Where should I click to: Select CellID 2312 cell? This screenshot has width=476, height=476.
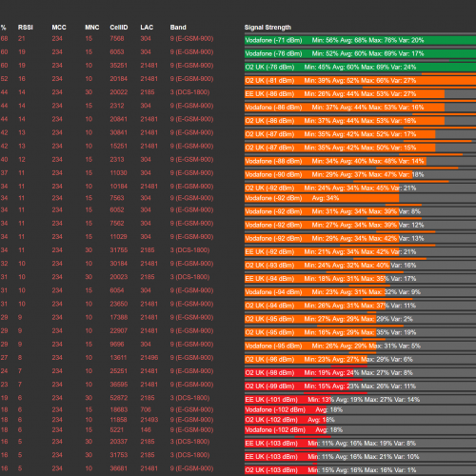pos(117,106)
